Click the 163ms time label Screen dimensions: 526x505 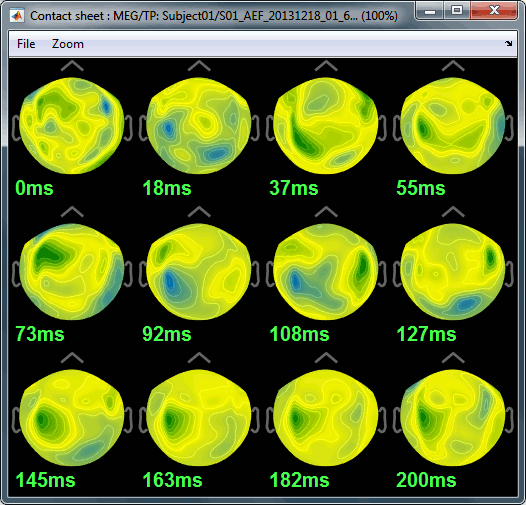[x=172, y=480]
